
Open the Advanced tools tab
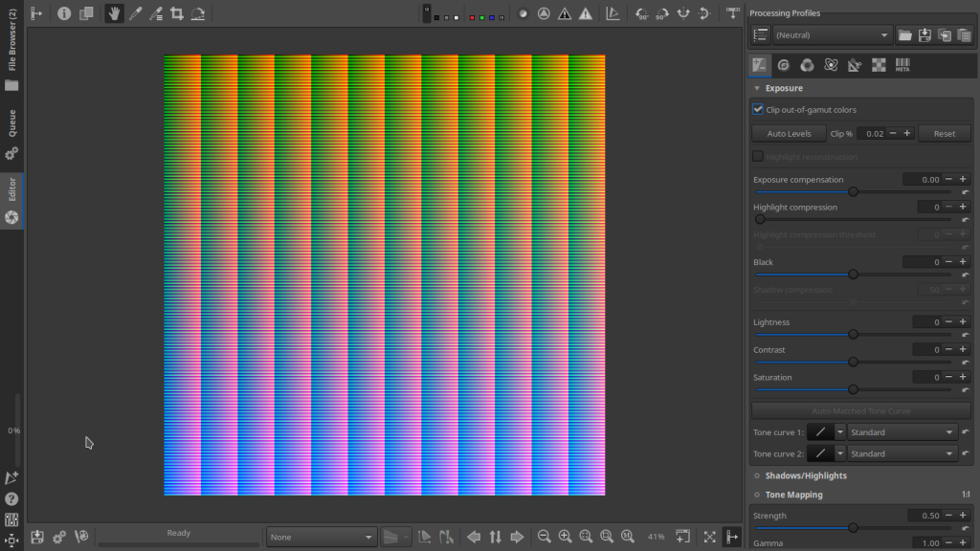click(831, 65)
